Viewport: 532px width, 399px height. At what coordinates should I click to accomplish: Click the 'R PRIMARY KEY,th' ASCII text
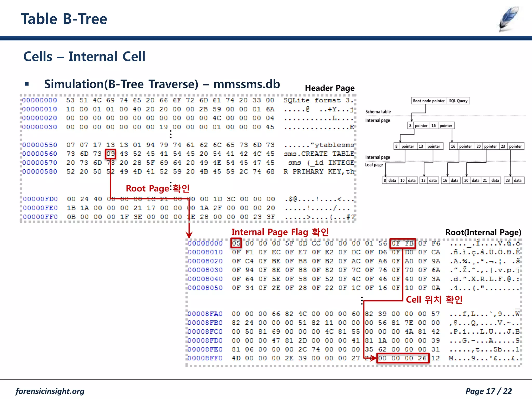pyautogui.click(x=319, y=171)
